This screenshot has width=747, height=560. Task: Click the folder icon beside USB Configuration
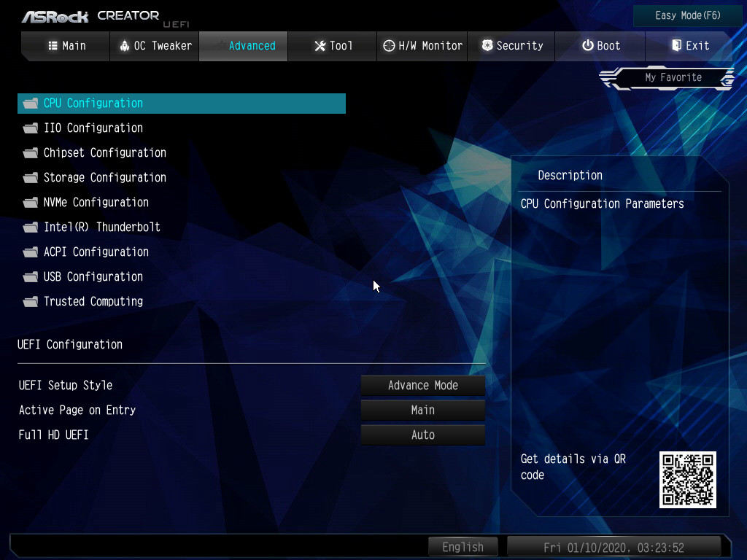point(30,277)
